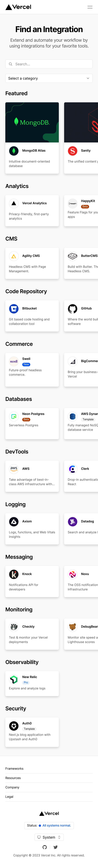Screen dimensions: 98x868
Task: Click the BigCommerce logo icon
Action: coord(72,361)
